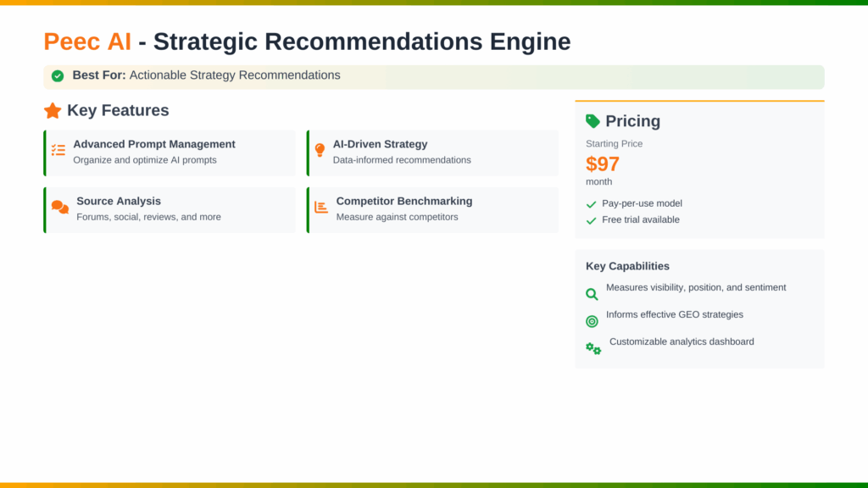Click the chat bubbles icon for Source Analysis
868x488 pixels.
point(59,208)
